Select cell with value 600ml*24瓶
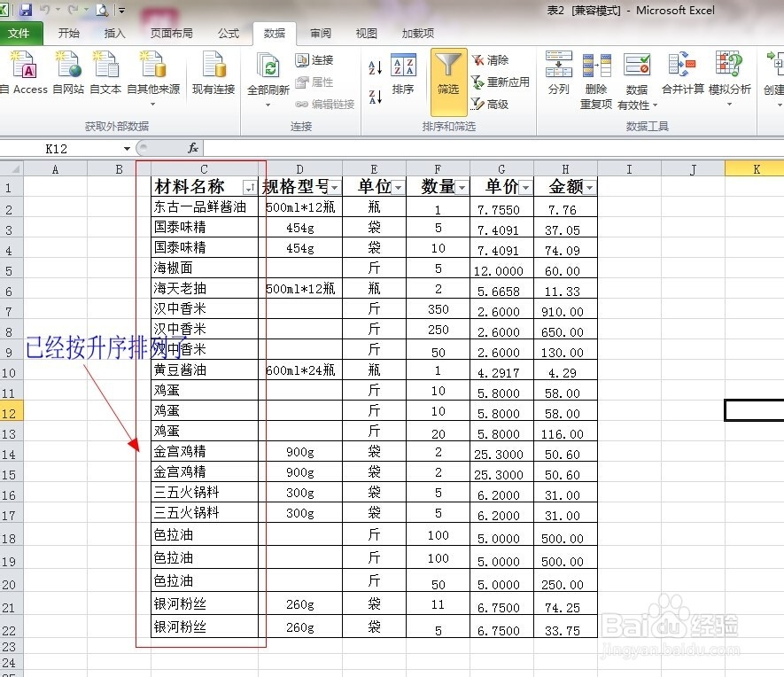The width and height of the screenshot is (784, 677). [300, 370]
